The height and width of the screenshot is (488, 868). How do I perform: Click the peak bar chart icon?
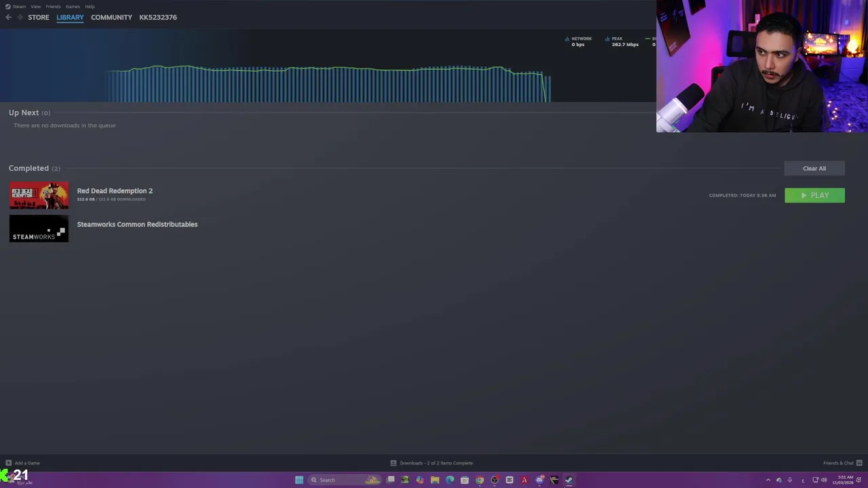tap(607, 39)
